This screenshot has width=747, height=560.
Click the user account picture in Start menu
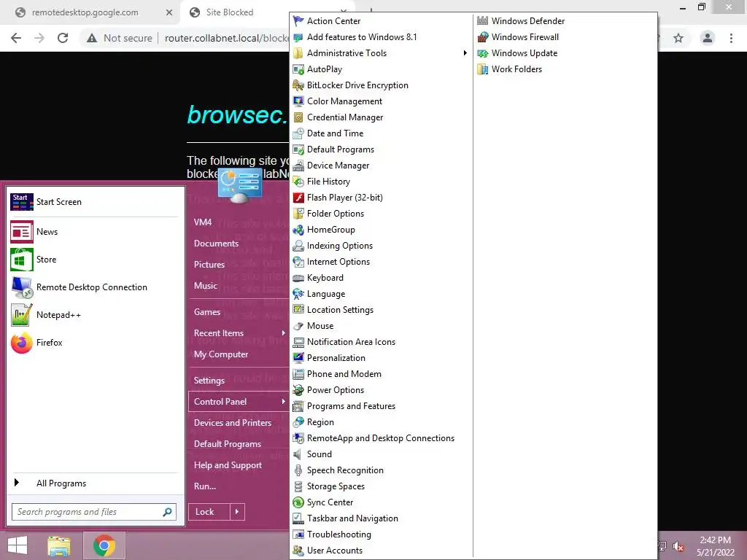(x=239, y=184)
